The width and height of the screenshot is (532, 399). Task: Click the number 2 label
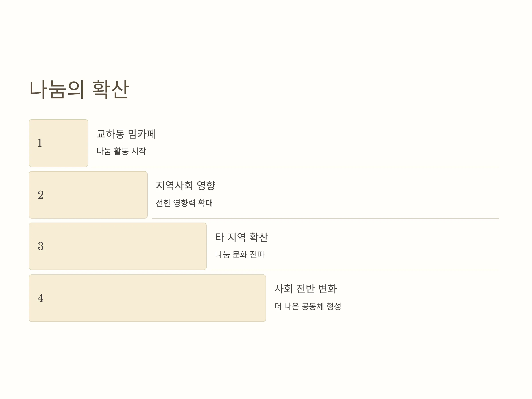(41, 195)
